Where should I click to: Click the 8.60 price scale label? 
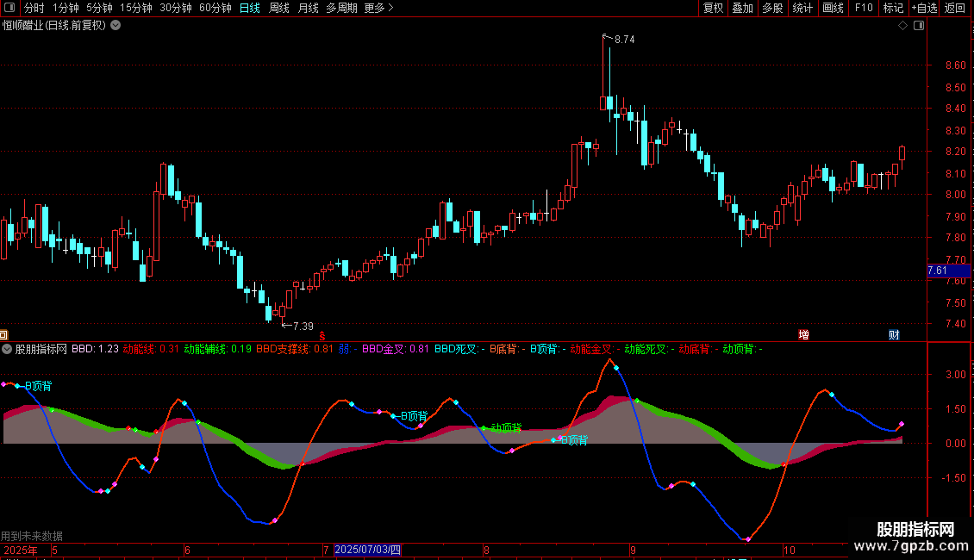click(955, 65)
